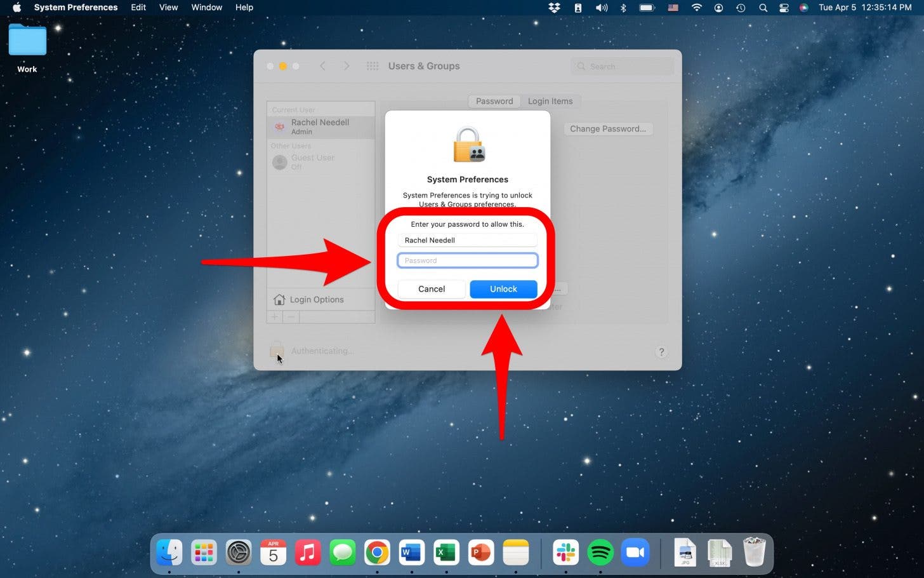The image size is (924, 578).
Task: Launch Microsoft Excel from the dock
Action: pos(446,553)
